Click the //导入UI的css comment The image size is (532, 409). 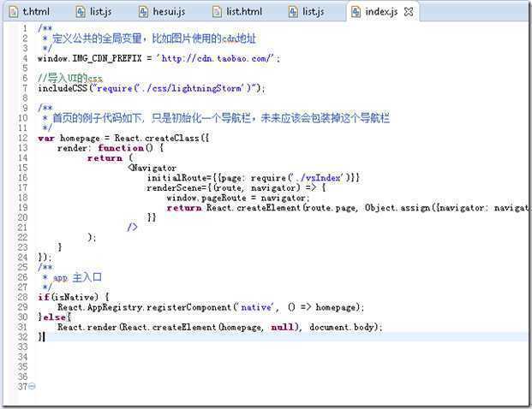pyautogui.click(x=70, y=78)
